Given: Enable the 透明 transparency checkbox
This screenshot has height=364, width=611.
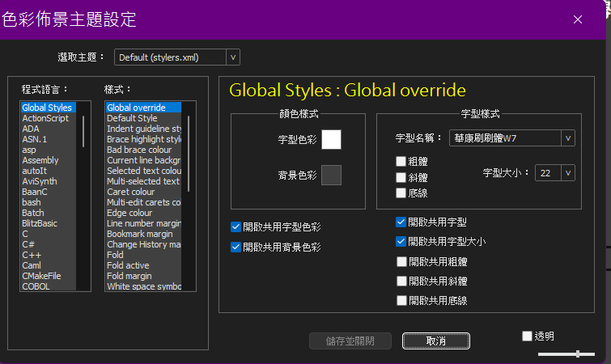Looking at the screenshot, I should click(x=527, y=336).
